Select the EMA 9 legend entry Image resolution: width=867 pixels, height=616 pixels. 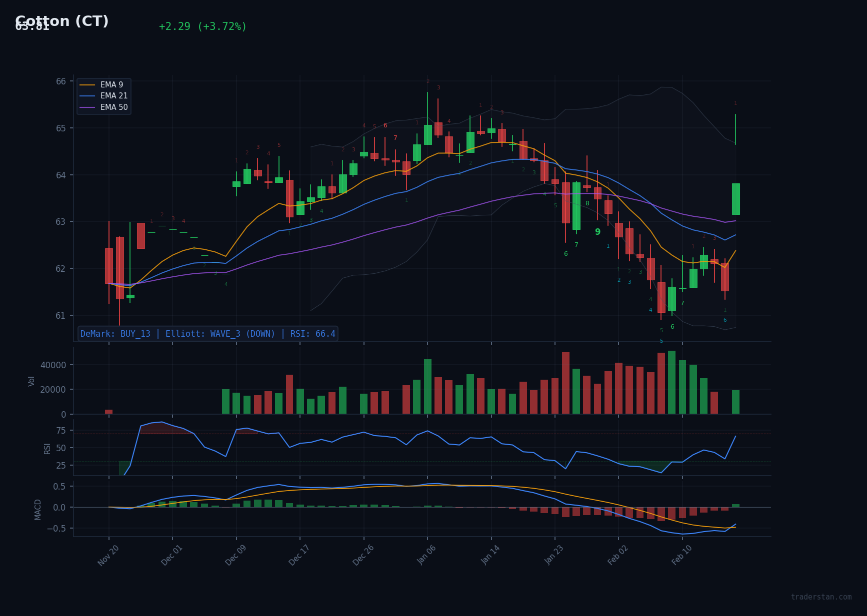111,85
